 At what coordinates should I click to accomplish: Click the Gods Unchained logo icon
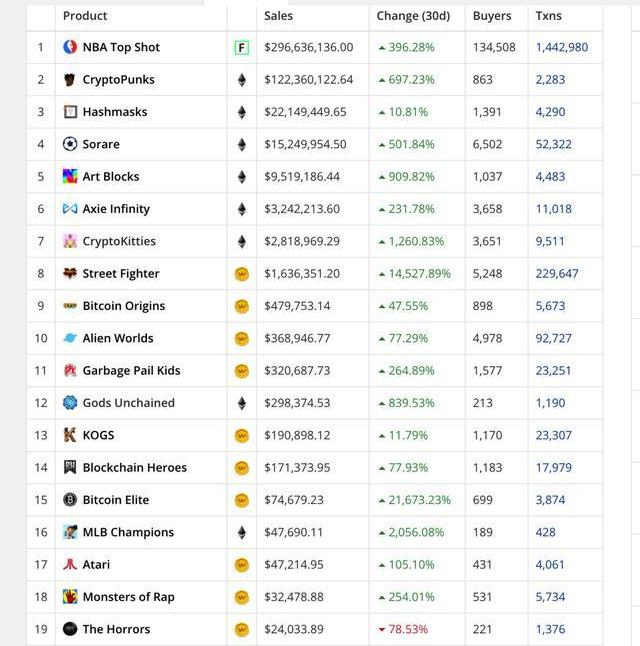pyautogui.click(x=70, y=403)
